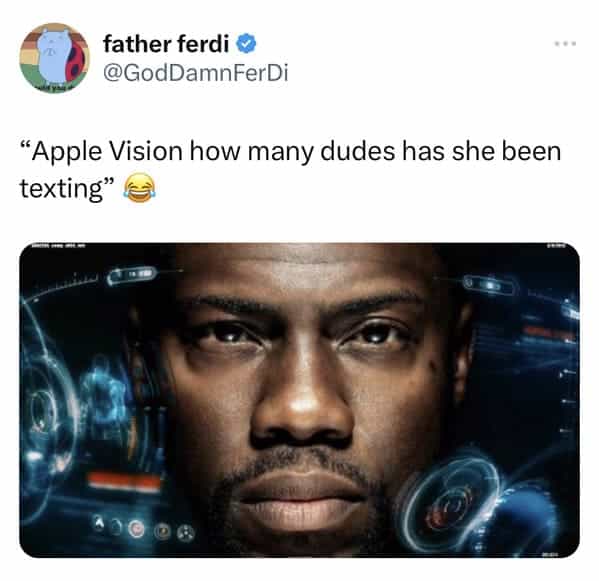This screenshot has height=581, width=599.
Task: Click the gold-centered circle HUD icon
Action: click(x=163, y=531)
